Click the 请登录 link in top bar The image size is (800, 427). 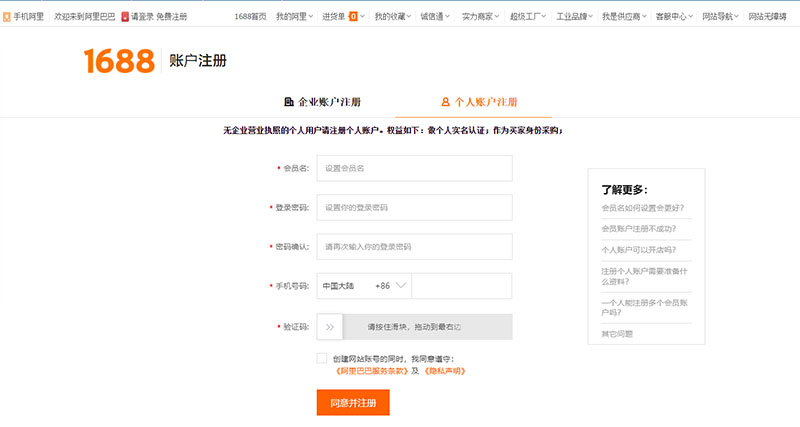coord(143,17)
